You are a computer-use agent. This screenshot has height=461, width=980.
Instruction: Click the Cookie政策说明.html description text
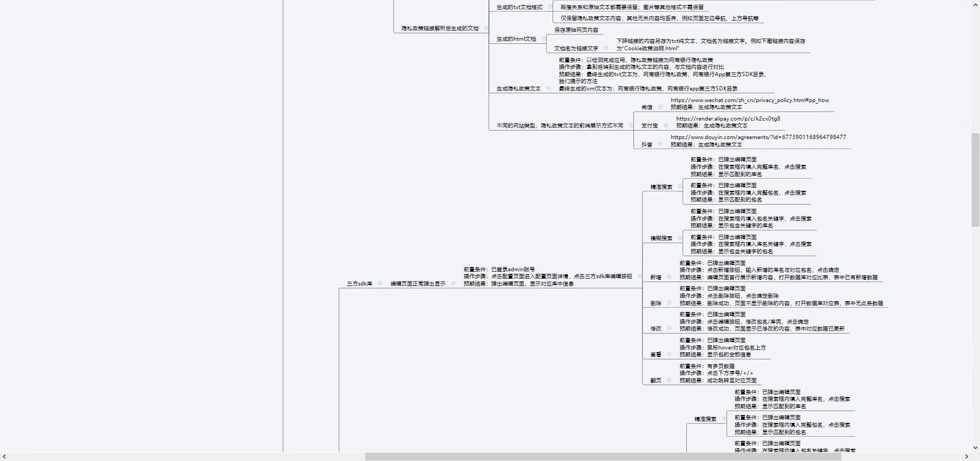[x=711, y=44]
